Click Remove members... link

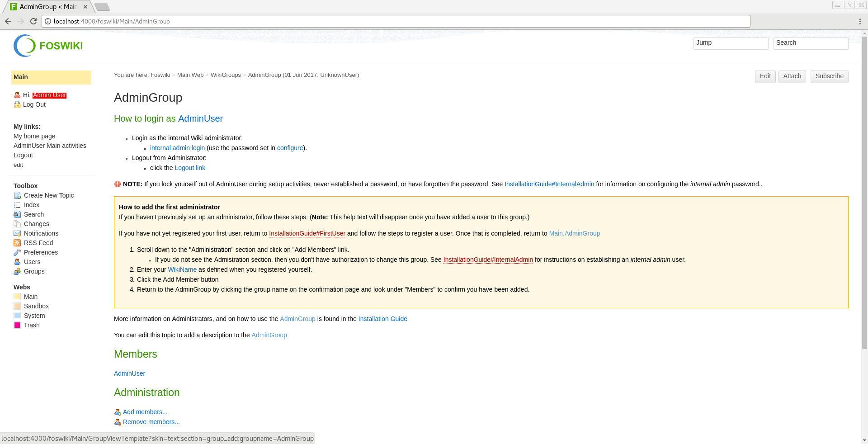click(151, 422)
